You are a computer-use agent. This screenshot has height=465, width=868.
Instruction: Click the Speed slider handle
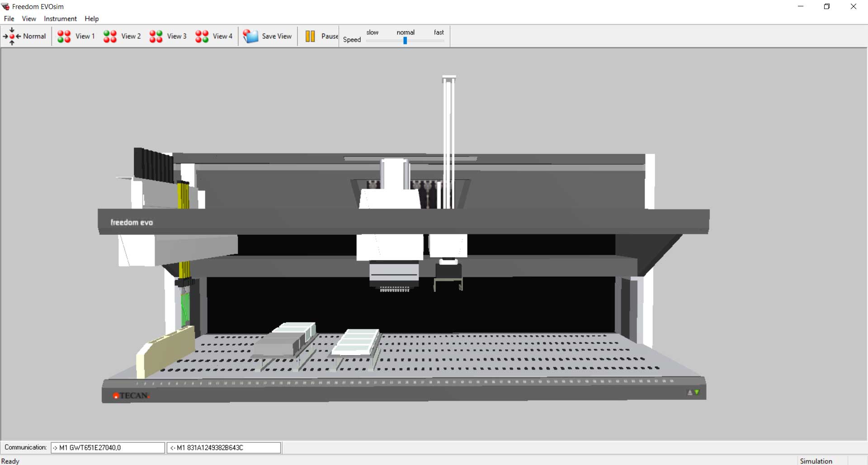click(x=405, y=41)
